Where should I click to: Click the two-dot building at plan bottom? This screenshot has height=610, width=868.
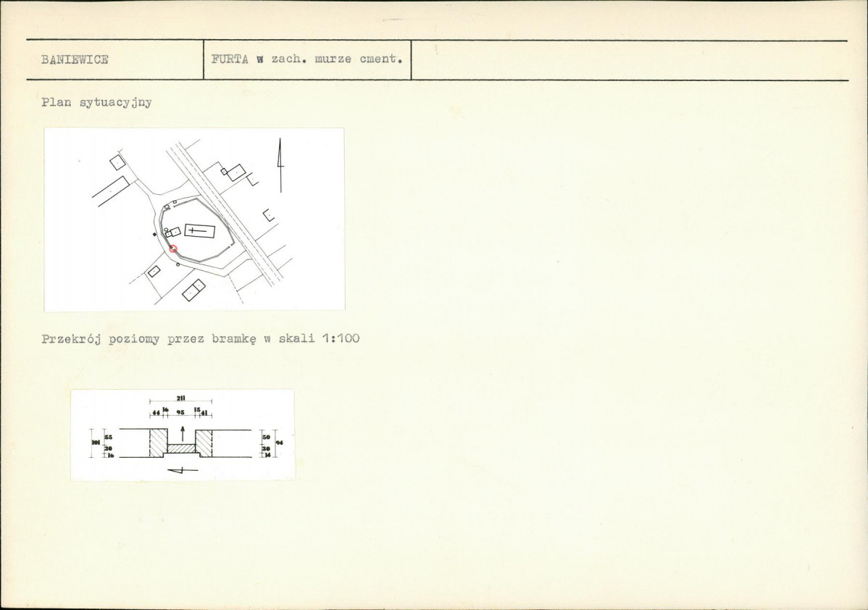pyautogui.click(x=193, y=289)
